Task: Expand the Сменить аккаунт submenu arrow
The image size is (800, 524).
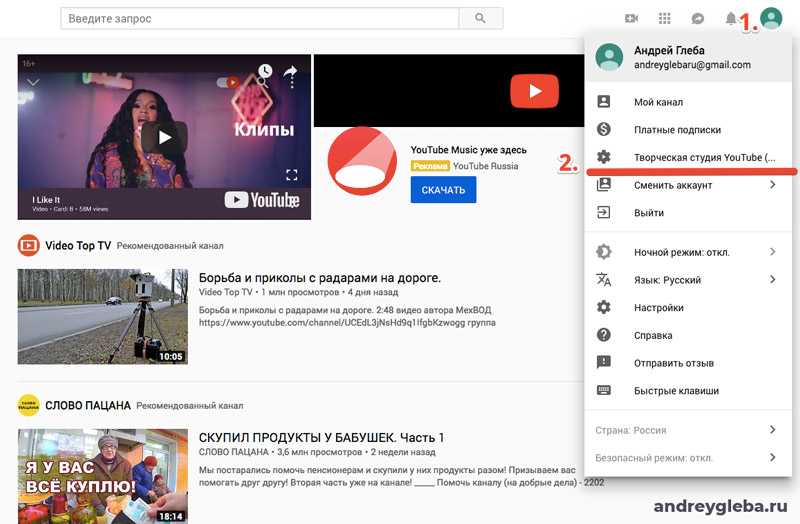Action: coord(772,185)
